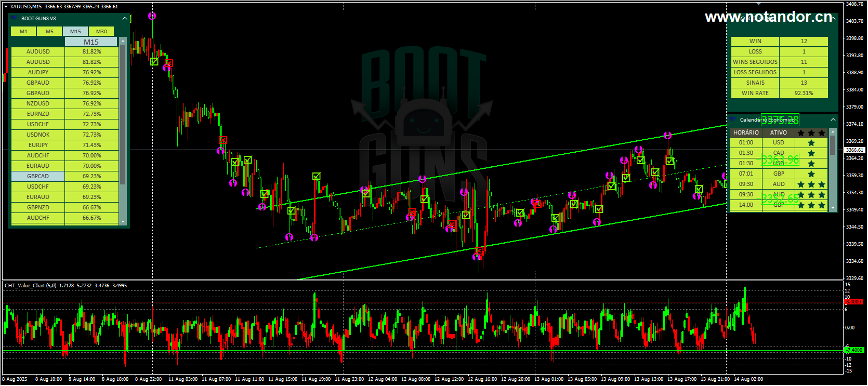The image size is (868, 386).
Task: Click the calendar list scrollbar thumb
Action: (833, 145)
